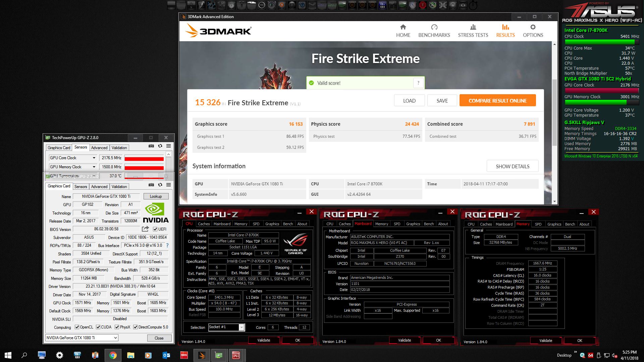644x362 pixels.
Task: Share the BIOS version via export icon
Action: (145, 229)
